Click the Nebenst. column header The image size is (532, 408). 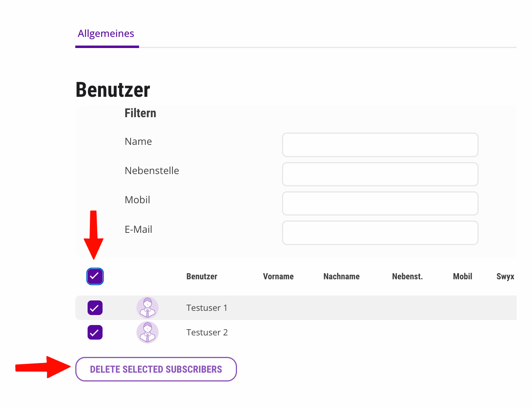tap(407, 277)
